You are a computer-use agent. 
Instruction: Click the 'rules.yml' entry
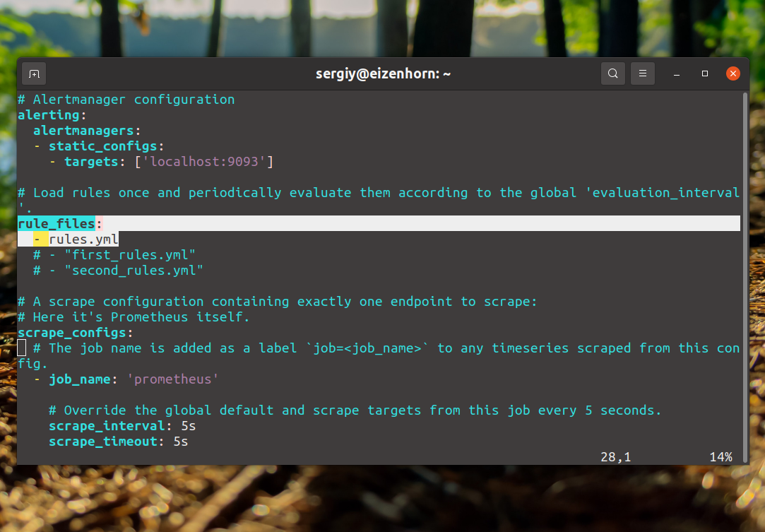pyautogui.click(x=83, y=240)
